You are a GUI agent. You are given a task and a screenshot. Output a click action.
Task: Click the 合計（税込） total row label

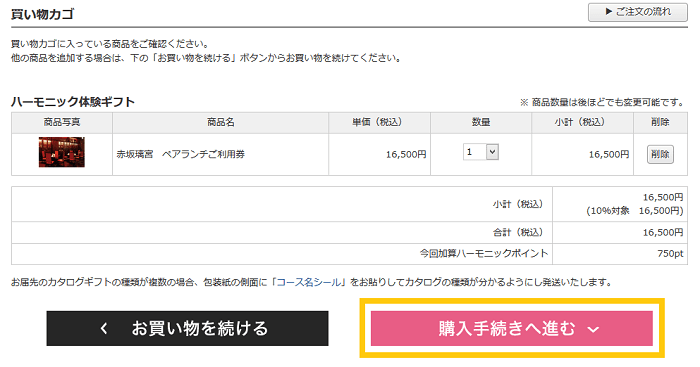point(518,232)
